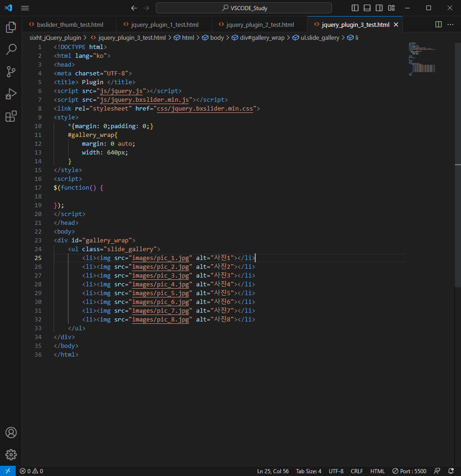Go back with the left arrow
The width and height of the screenshot is (461, 476).
(134, 8)
